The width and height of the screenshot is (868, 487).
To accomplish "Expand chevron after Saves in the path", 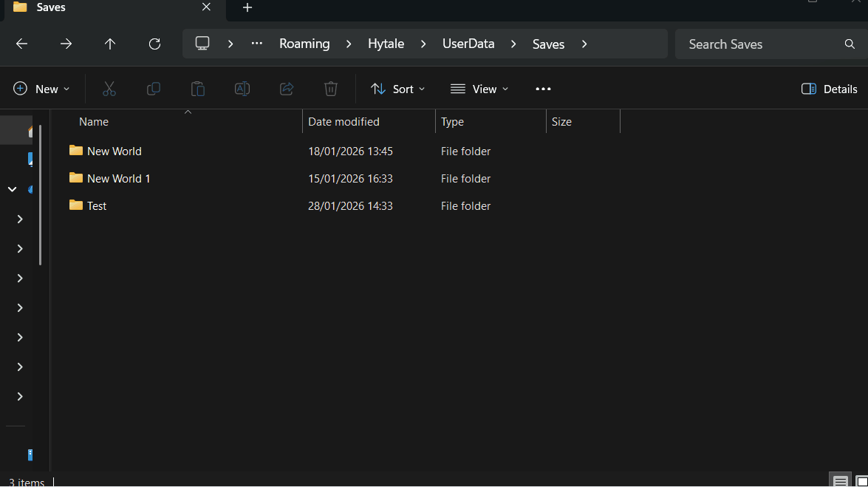I will [x=584, y=44].
